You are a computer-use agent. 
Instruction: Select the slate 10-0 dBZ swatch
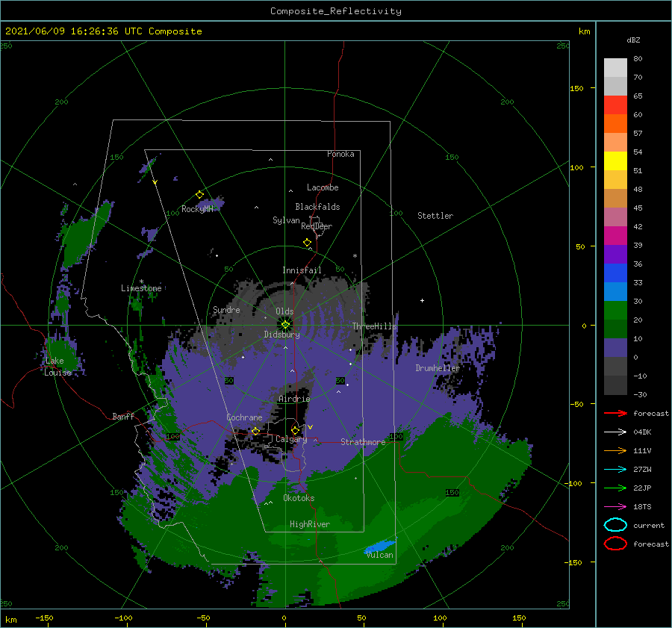(615, 348)
